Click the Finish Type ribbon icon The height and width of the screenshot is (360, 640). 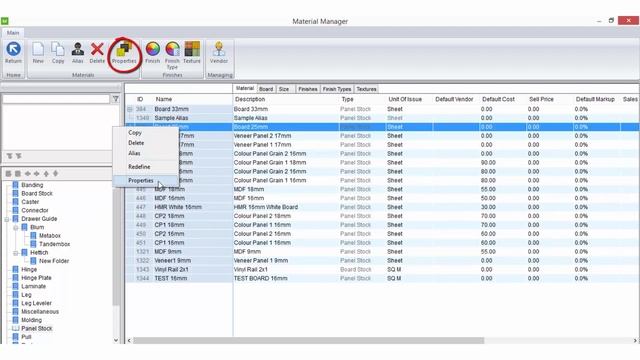[172, 49]
